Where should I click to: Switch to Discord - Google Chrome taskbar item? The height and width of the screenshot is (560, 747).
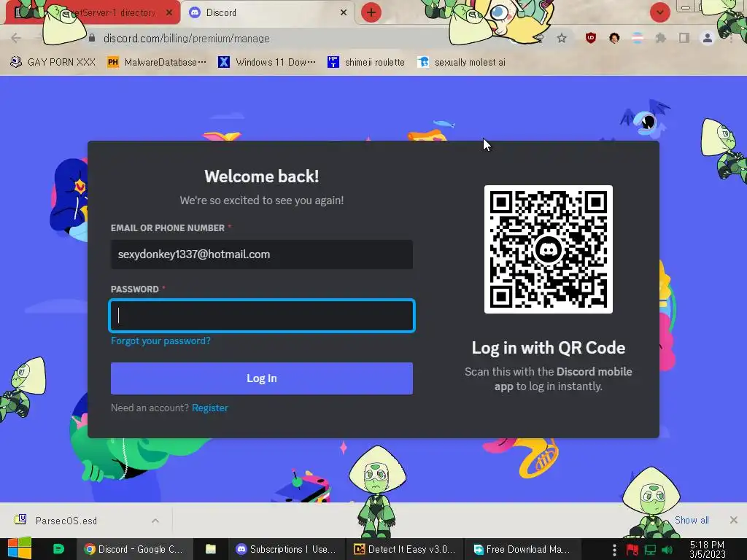coord(134,549)
